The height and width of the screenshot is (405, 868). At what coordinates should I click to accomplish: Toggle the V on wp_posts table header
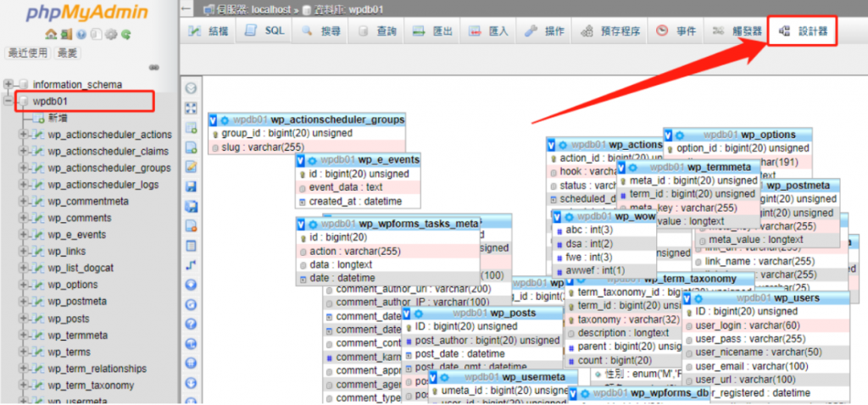point(408,313)
